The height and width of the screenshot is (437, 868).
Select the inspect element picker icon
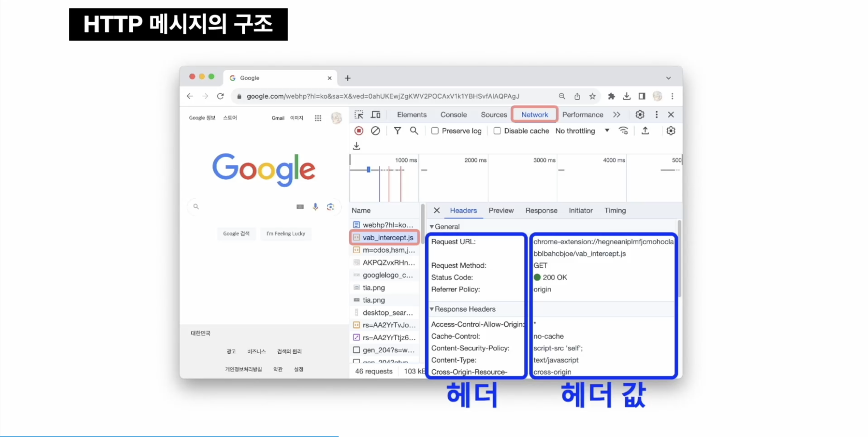(359, 115)
